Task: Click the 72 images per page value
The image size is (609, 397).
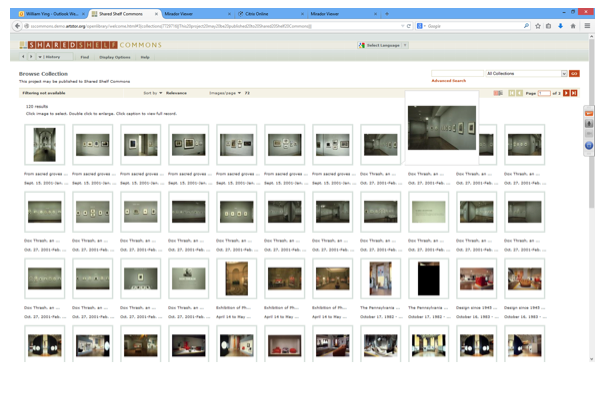Action: point(247,93)
